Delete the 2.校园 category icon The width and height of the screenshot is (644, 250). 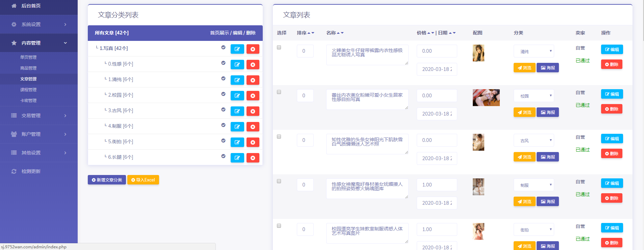[253, 96]
